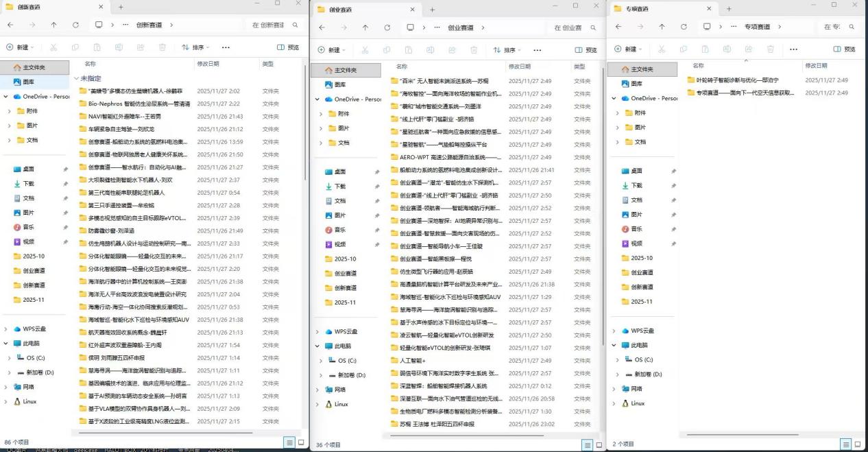Viewport: 868px width, 452px height.
Task: Open the 新建 dropdown in the 创业赛道 window
Action: tap(333, 50)
